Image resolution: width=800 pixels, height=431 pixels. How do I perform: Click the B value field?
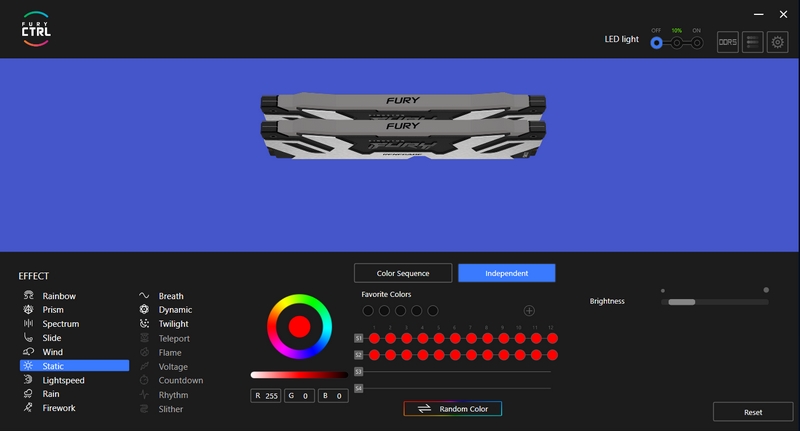(333, 395)
